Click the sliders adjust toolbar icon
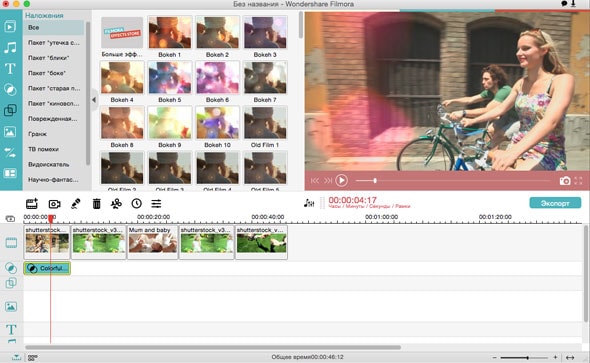This screenshot has width=590, height=363. (156, 204)
